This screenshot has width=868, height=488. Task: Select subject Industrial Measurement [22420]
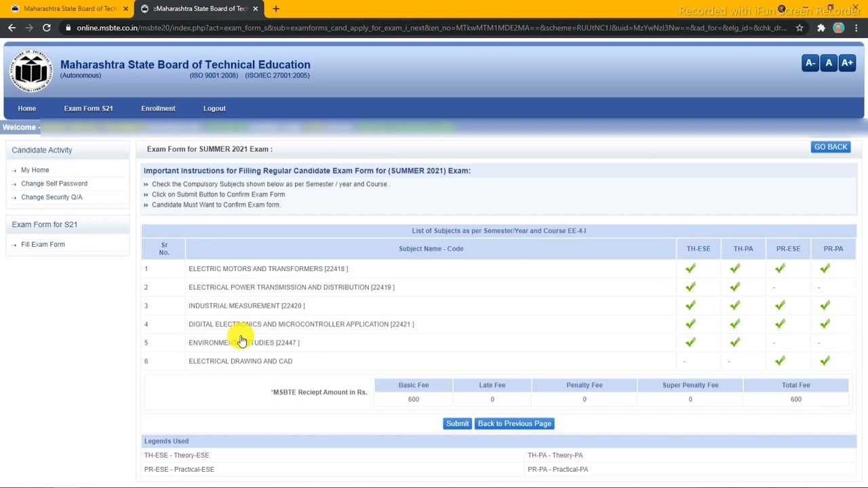246,306
